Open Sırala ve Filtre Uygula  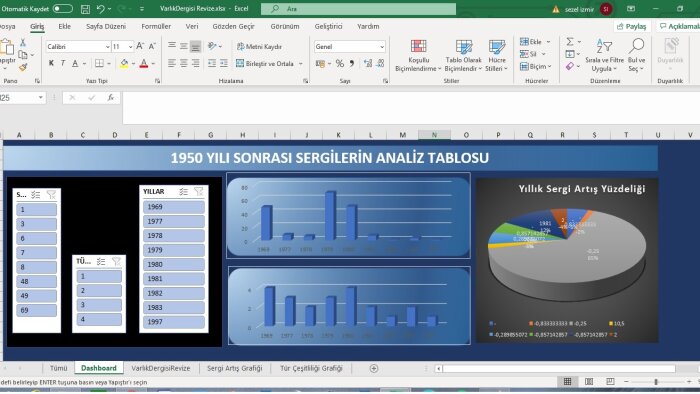604,55
